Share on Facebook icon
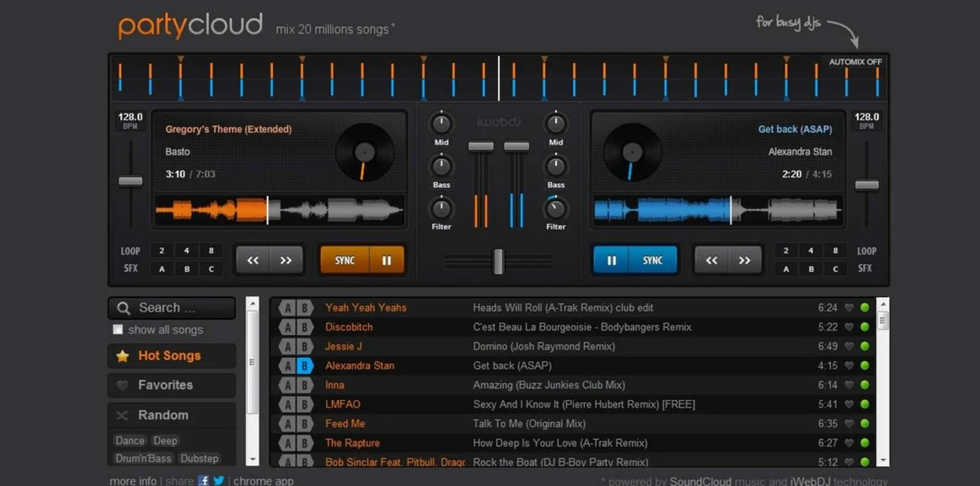This screenshot has height=486, width=980. pyautogui.click(x=204, y=481)
